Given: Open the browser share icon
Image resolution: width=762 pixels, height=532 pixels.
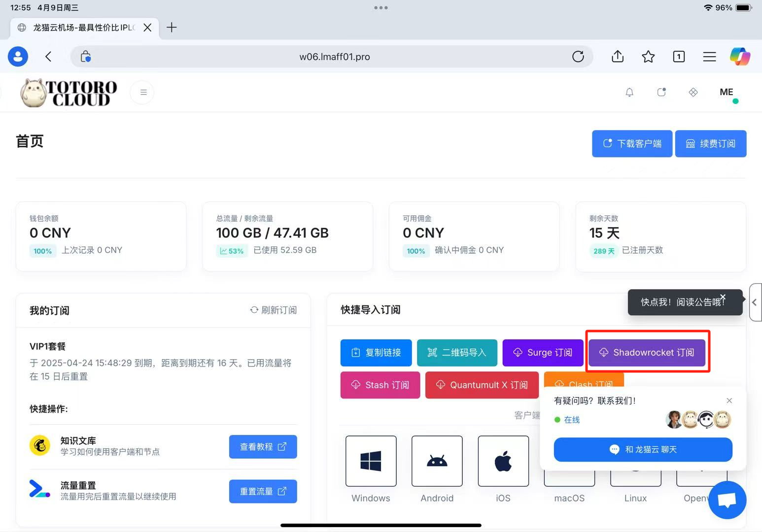Looking at the screenshot, I should 618,57.
